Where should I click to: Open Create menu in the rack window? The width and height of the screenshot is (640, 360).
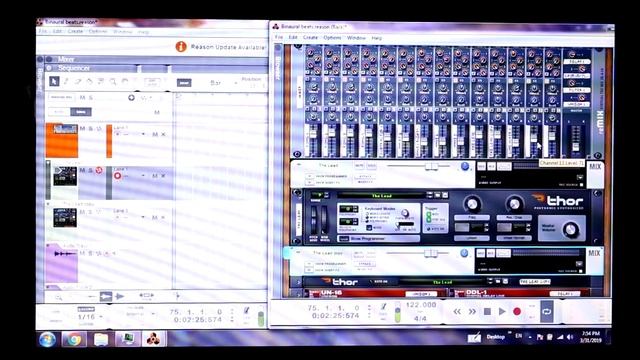pos(310,37)
